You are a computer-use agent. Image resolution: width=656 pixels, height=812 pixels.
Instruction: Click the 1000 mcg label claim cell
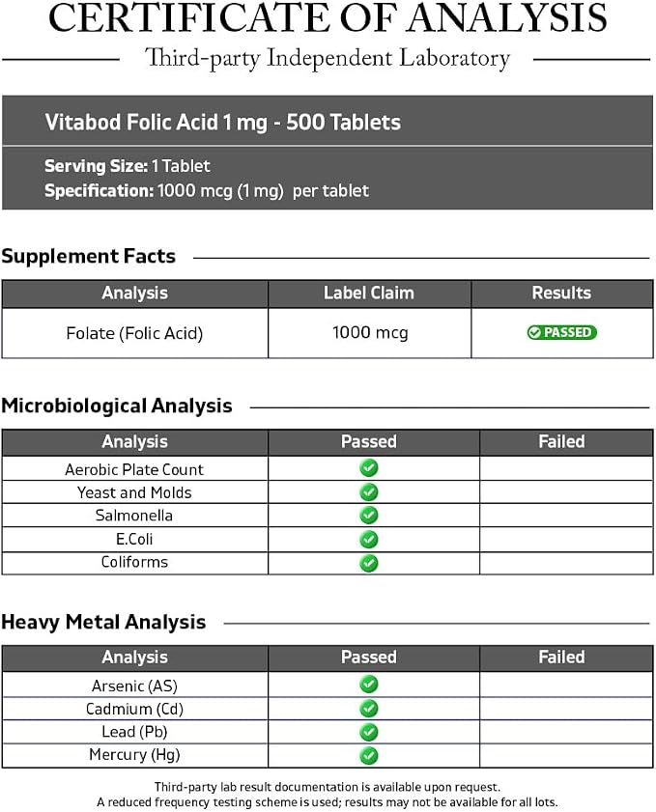coord(370,333)
